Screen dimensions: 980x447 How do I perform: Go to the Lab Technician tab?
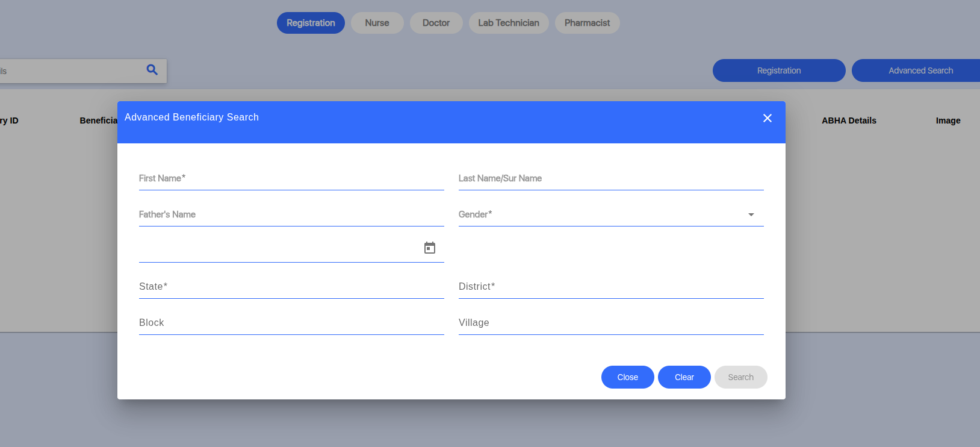coord(508,23)
